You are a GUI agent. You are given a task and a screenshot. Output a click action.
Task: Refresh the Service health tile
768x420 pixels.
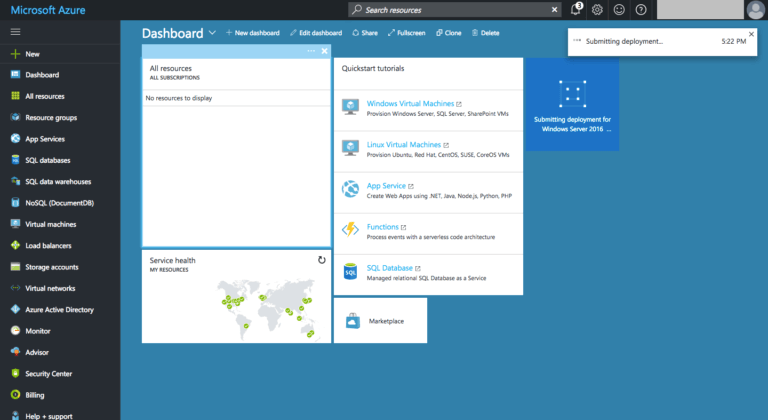tap(322, 260)
